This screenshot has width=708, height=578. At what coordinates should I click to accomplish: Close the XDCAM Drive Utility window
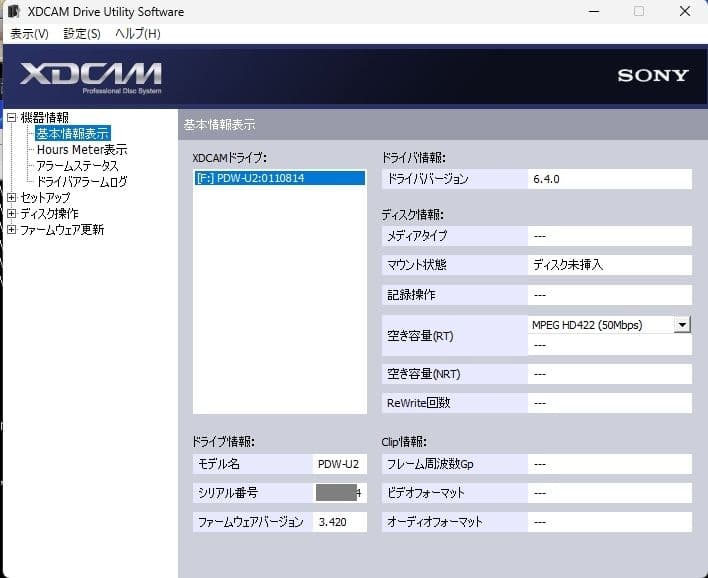(685, 11)
